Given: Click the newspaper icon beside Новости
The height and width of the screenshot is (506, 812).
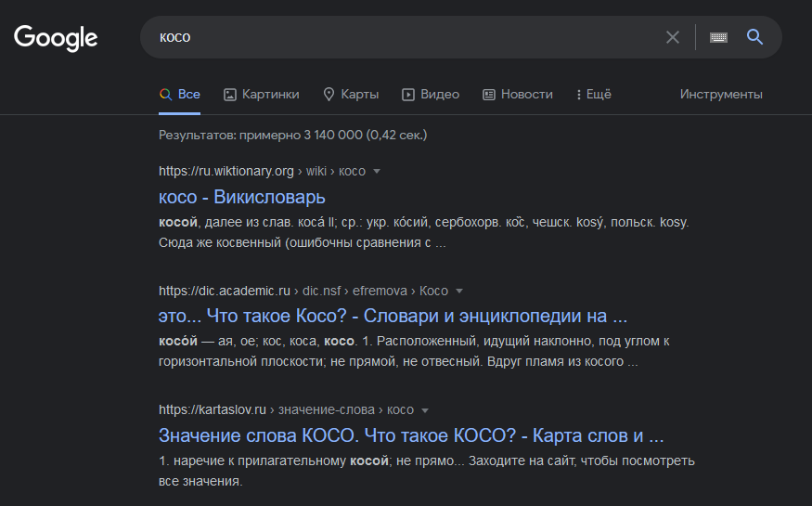Looking at the screenshot, I should point(489,95).
